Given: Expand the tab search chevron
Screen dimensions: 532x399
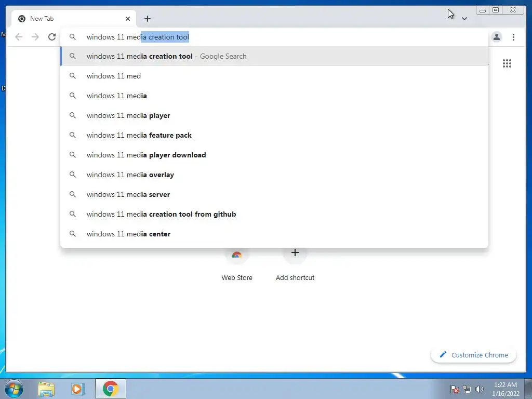Looking at the screenshot, I should [x=464, y=19].
